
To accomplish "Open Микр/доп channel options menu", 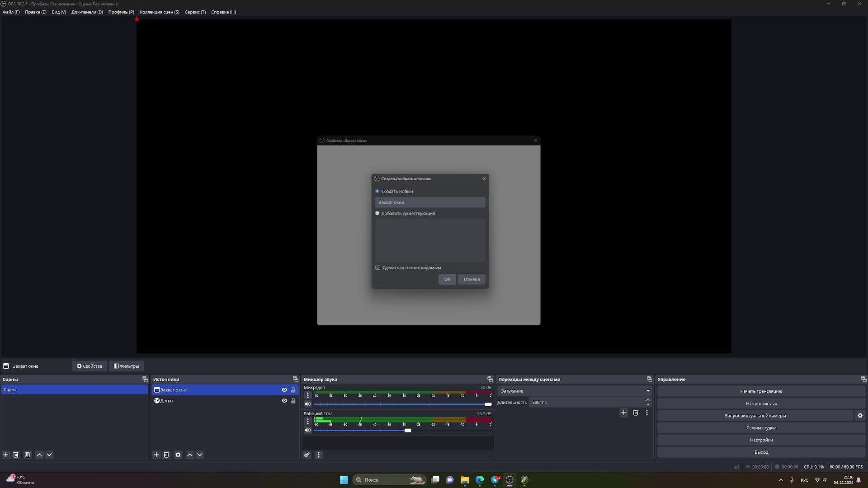I will [x=308, y=395].
